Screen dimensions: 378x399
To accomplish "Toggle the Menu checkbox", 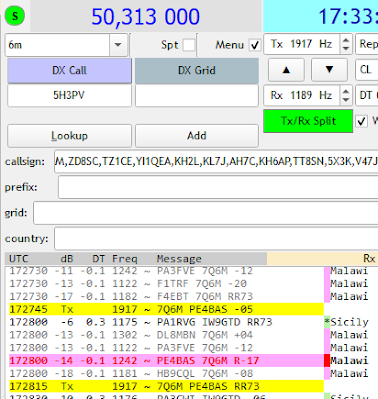I will click(x=255, y=45).
